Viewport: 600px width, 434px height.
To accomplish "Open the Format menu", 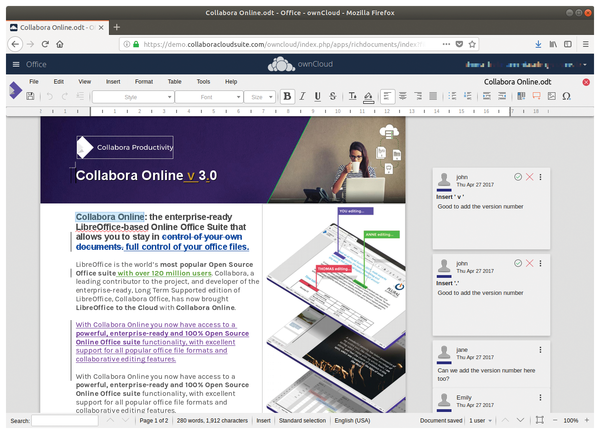I will point(144,82).
